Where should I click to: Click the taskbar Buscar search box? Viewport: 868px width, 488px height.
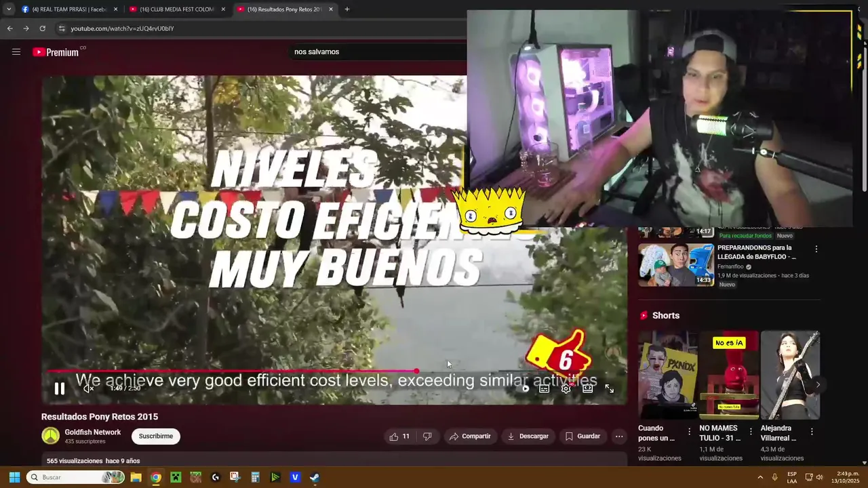click(x=76, y=477)
